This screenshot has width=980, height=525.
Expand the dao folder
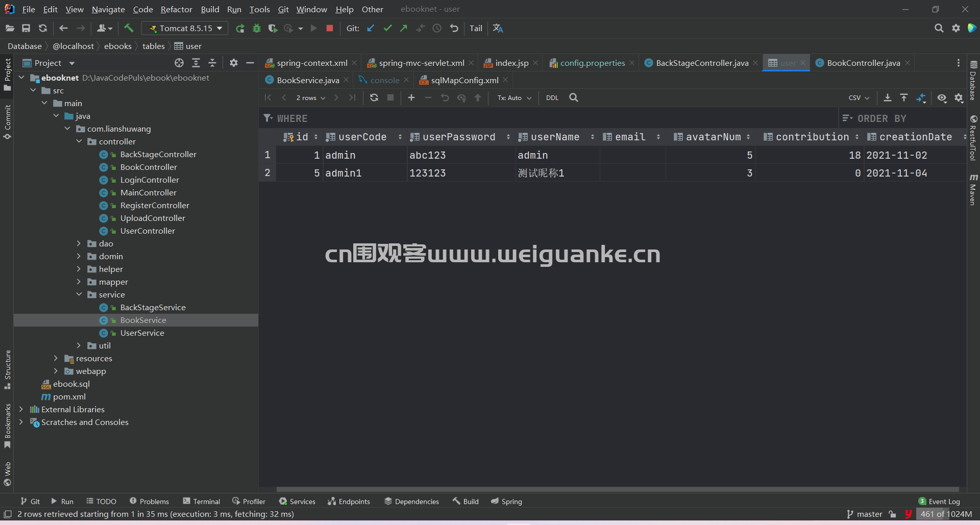point(79,243)
